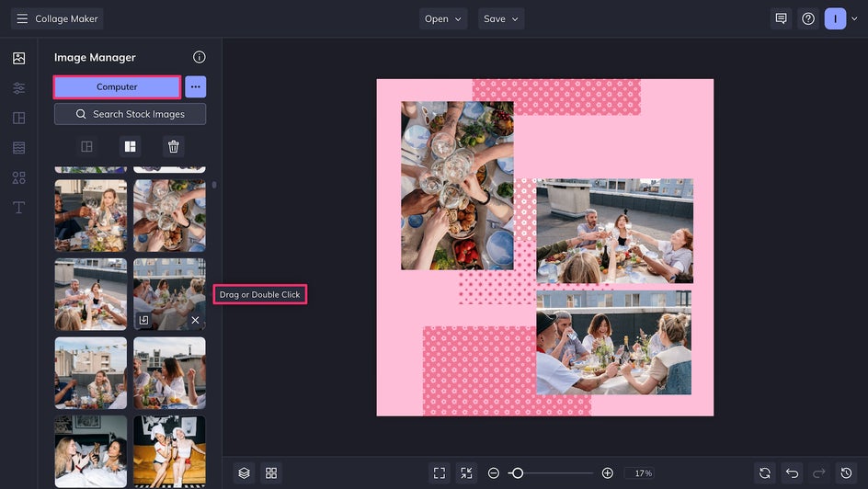Click the user profile avatar
Image resolution: width=868 pixels, height=489 pixels.
(x=835, y=18)
